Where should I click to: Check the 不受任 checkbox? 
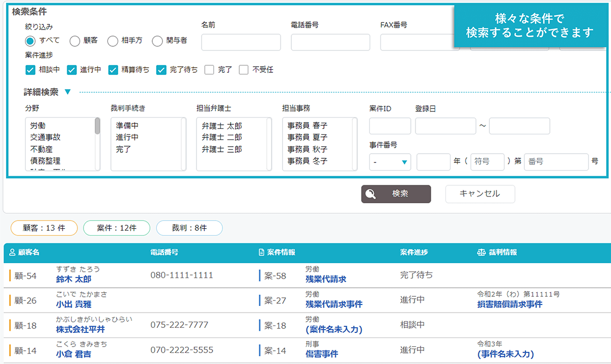click(243, 70)
